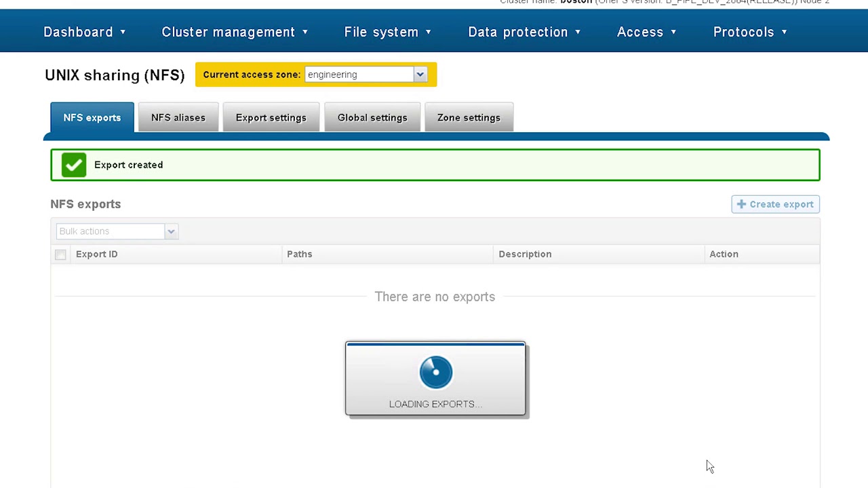Click the engineering access zone field
Image resolution: width=868 pixels, height=488 pixels.
coord(359,75)
